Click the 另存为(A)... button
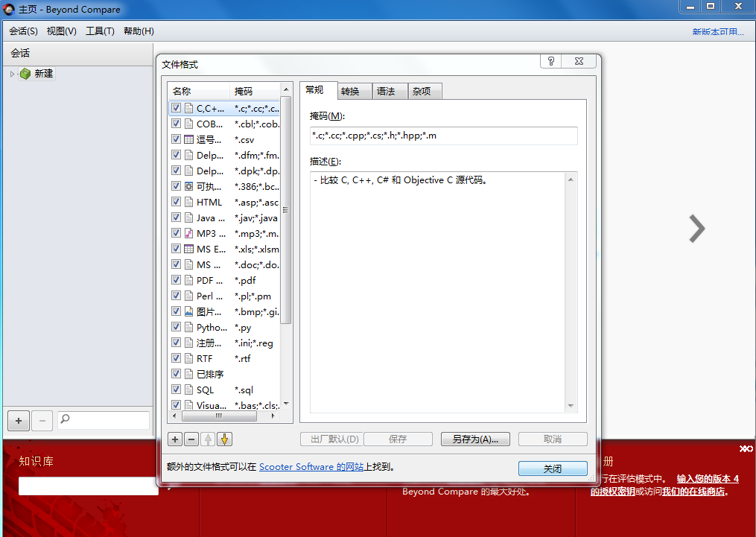The width and height of the screenshot is (756, 537). coord(475,439)
